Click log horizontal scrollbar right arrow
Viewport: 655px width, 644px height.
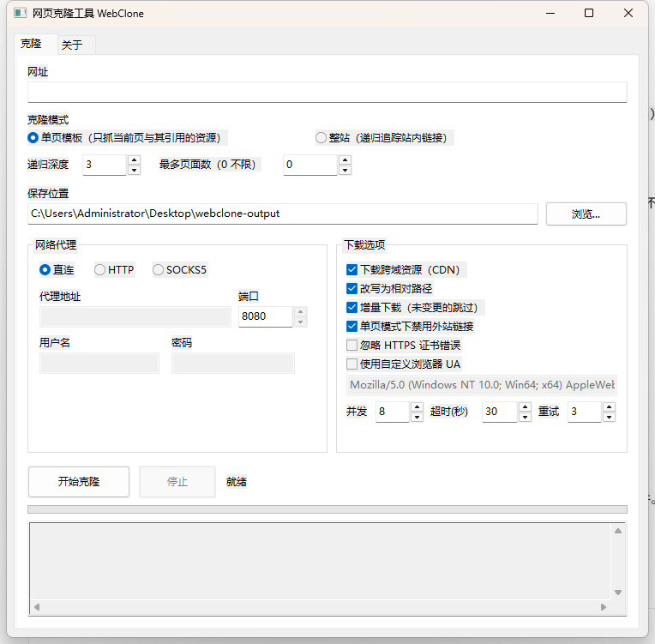click(x=604, y=607)
